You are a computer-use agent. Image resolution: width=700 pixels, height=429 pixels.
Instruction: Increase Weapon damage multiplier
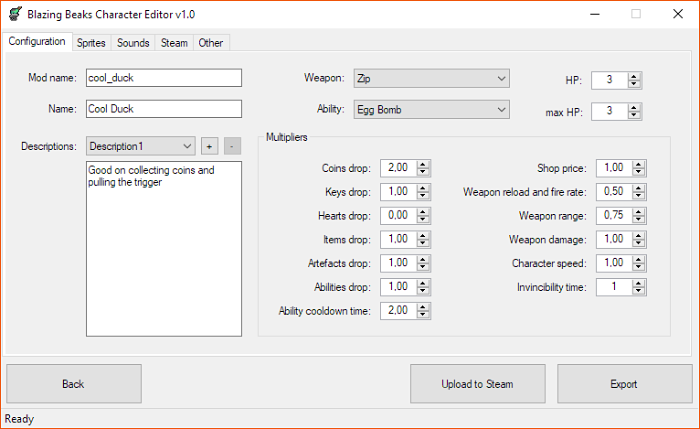point(639,236)
